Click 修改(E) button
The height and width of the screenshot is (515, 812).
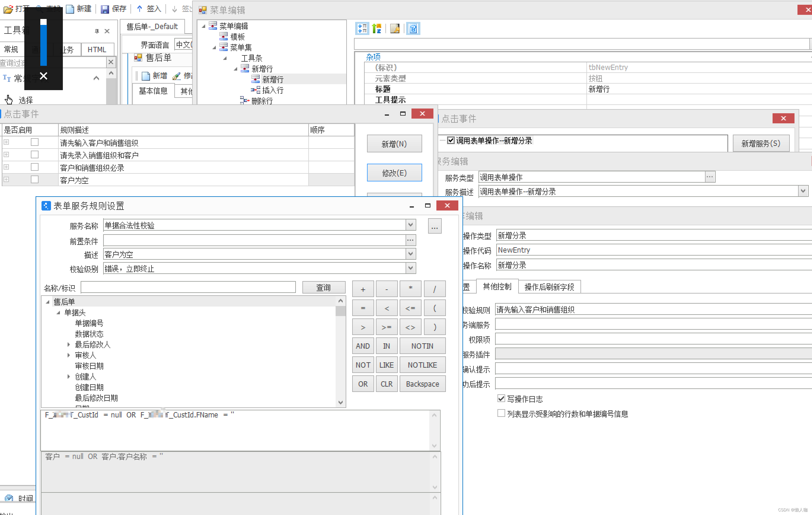point(394,173)
